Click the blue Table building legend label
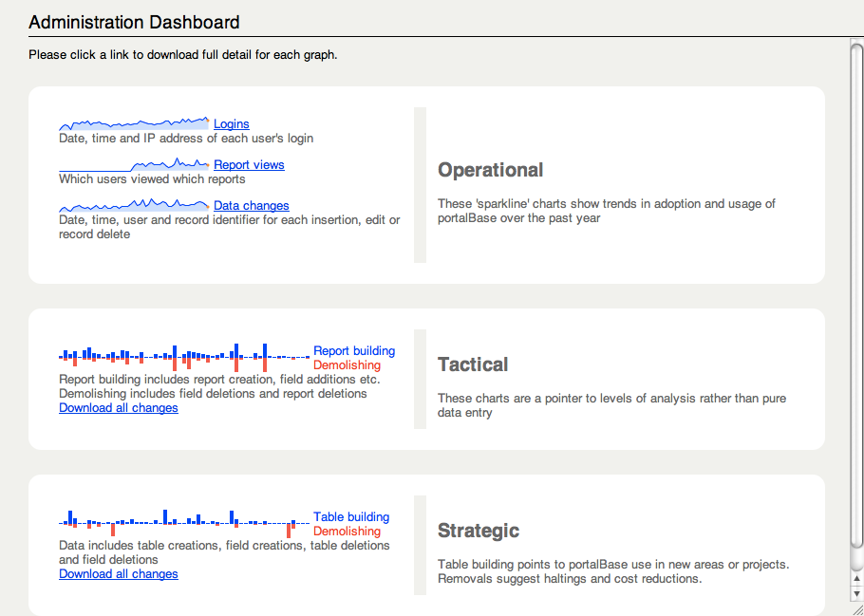This screenshot has width=864, height=616. pyautogui.click(x=351, y=517)
